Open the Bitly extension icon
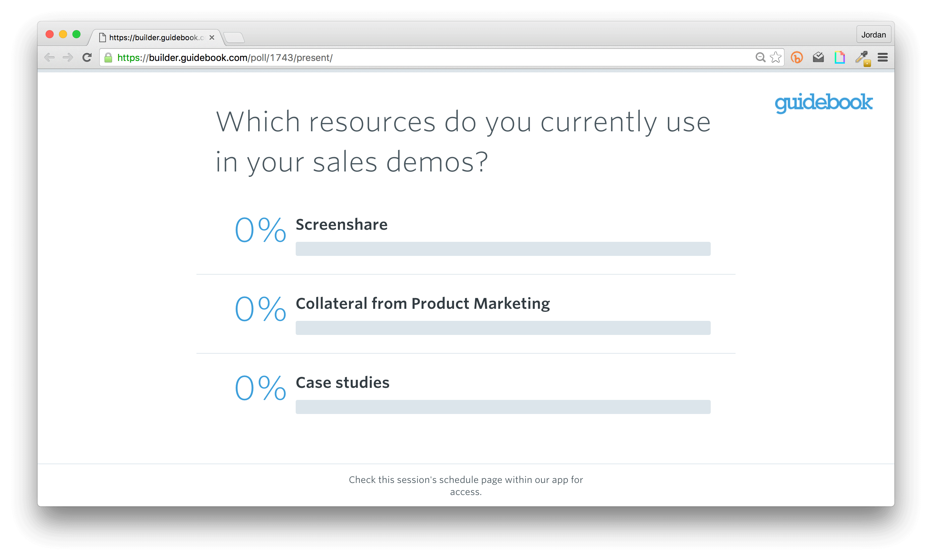The width and height of the screenshot is (932, 560). coord(797,57)
